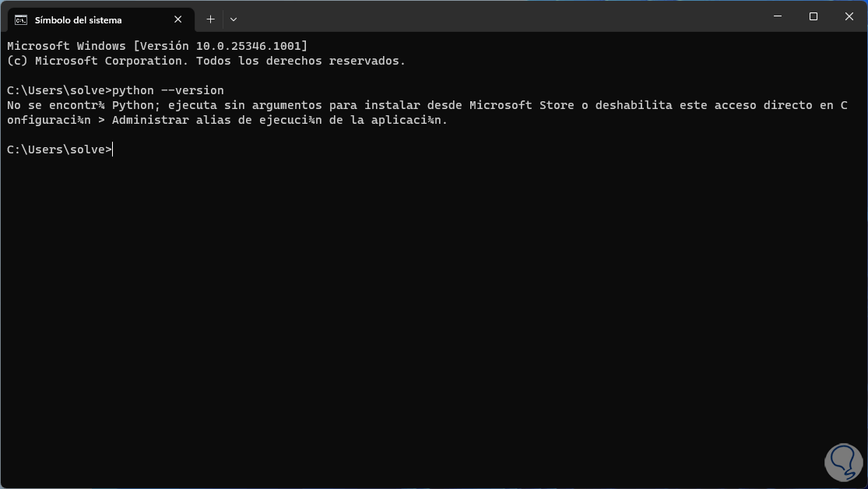Image resolution: width=868 pixels, height=489 pixels.
Task: Close the terminal window
Action: [x=849, y=17]
